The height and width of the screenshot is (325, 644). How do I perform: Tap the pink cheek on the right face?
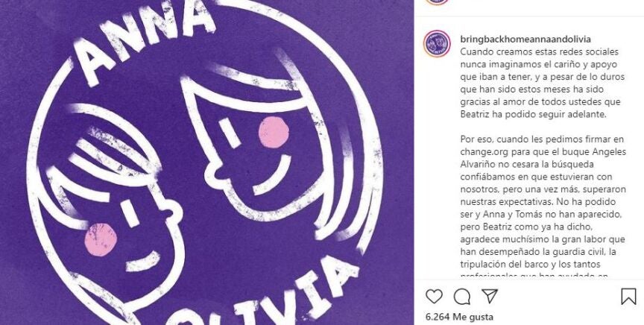pyautogui.click(x=274, y=132)
